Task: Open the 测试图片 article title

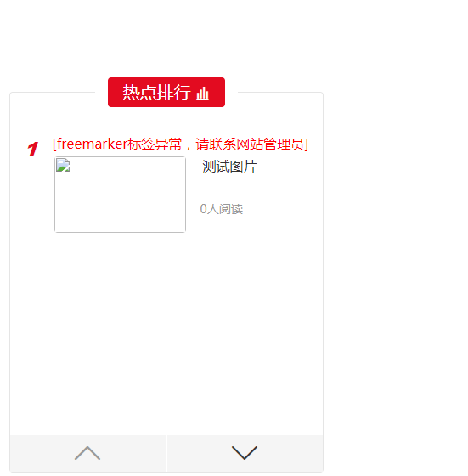Action: tap(229, 167)
